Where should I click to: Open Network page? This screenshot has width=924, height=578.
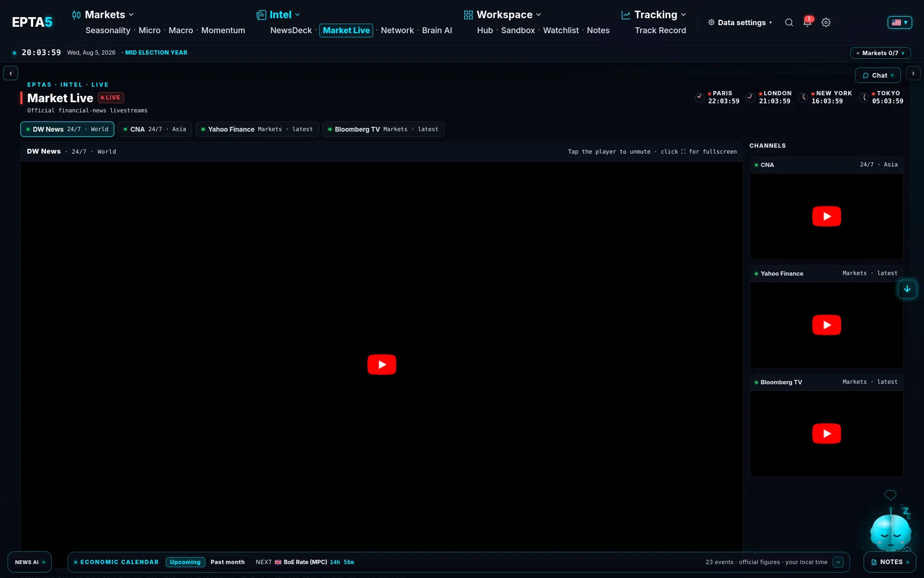(397, 31)
